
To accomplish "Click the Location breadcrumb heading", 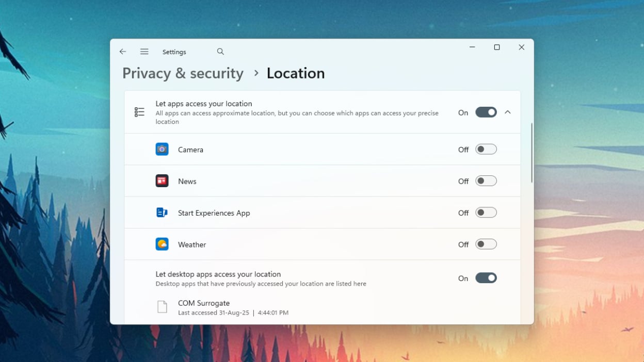I will pyautogui.click(x=296, y=73).
